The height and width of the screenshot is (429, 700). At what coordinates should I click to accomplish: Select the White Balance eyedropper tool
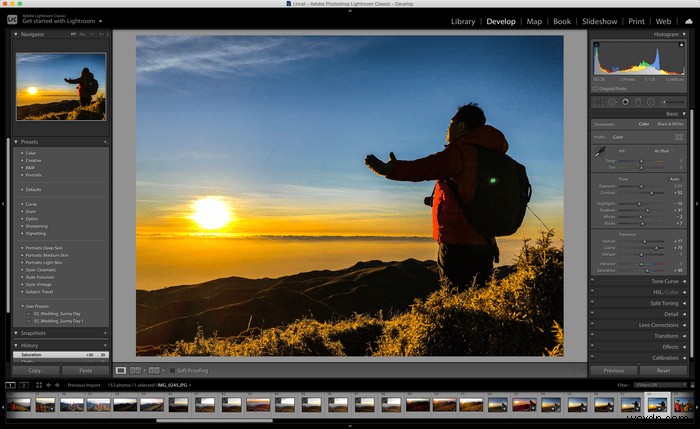point(600,152)
